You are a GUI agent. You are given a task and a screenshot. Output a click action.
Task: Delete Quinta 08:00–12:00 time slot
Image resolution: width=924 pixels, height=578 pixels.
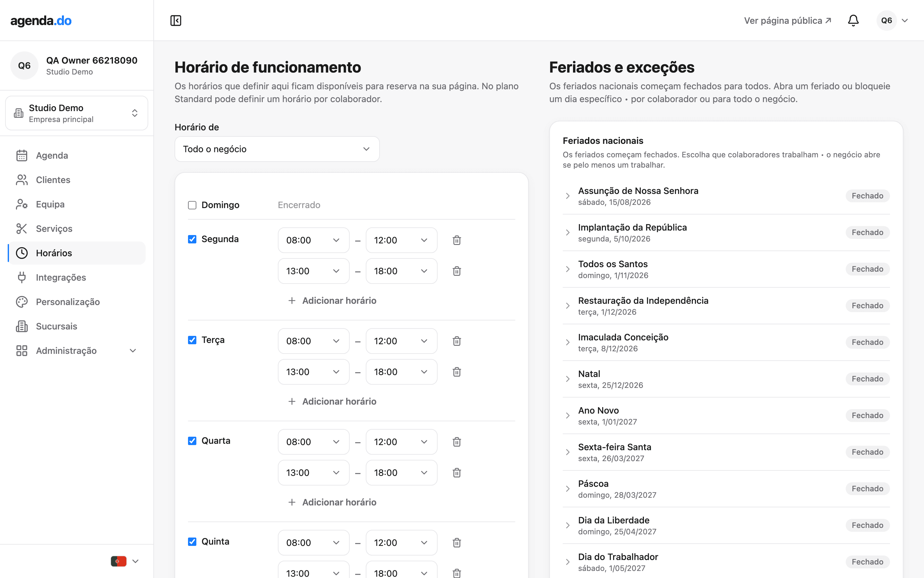point(457,542)
